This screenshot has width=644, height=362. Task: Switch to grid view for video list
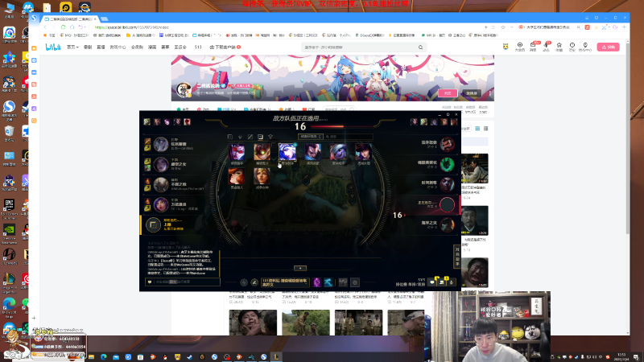coord(477,129)
